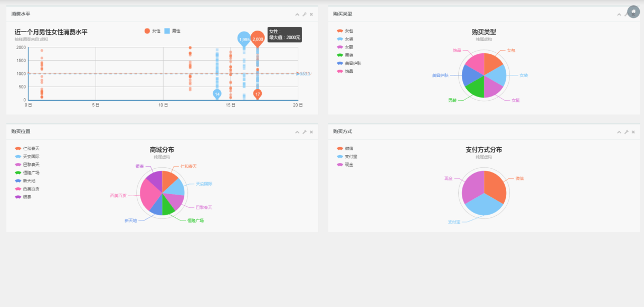
Task: Select the light blue 女装 pie slice
Action: pyautogui.click(x=497, y=75)
